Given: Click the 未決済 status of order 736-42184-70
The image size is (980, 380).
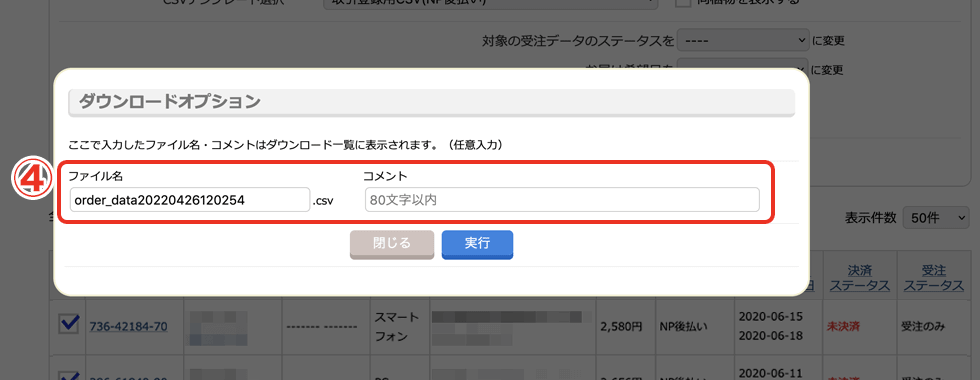Looking at the screenshot, I should (844, 326).
